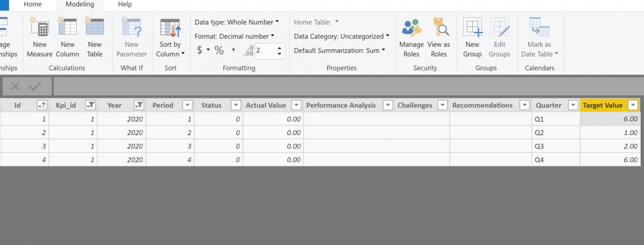Cancel the formula with the X icon
Screen dimensions: 644x245
point(16,86)
